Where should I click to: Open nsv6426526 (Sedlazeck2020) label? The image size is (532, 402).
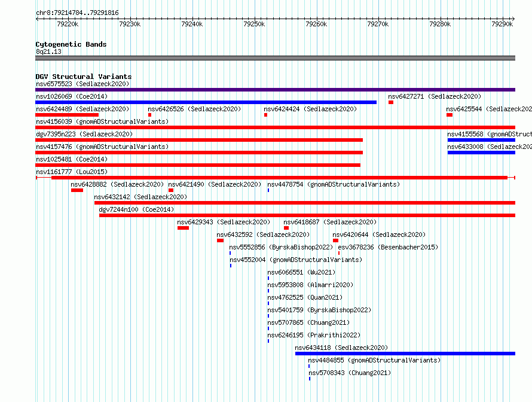(x=194, y=109)
